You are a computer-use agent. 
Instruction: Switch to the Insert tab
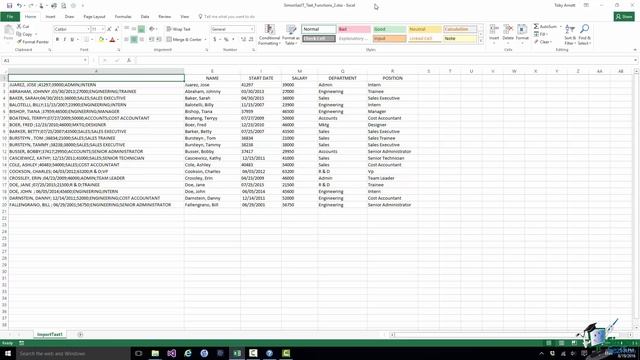coord(50,17)
